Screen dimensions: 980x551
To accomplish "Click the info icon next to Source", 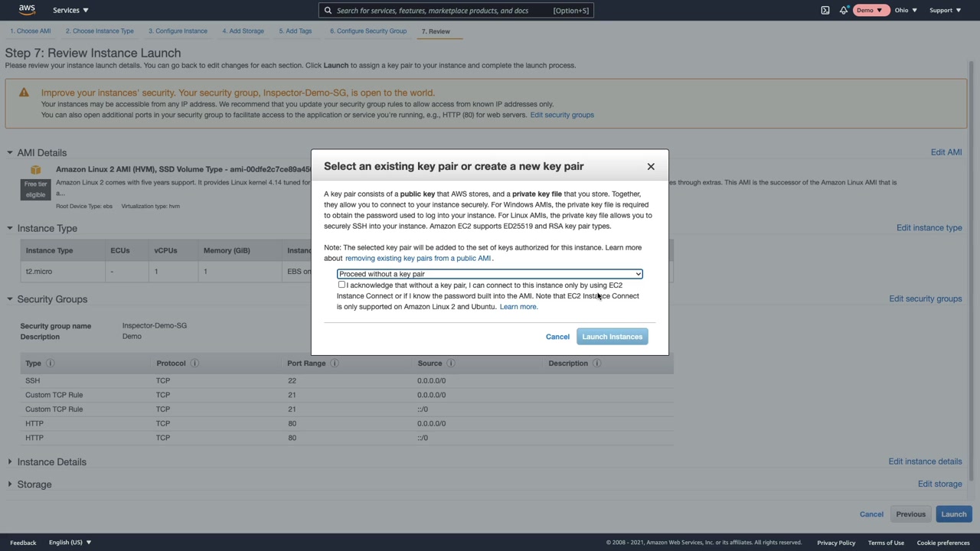I will coord(451,364).
